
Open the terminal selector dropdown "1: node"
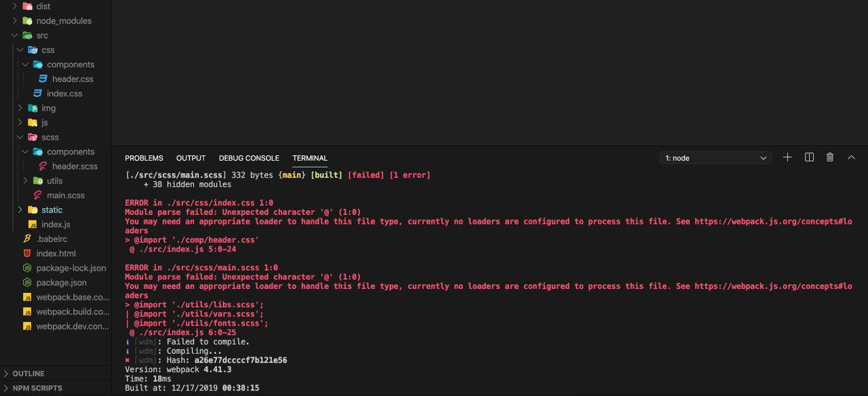click(715, 158)
